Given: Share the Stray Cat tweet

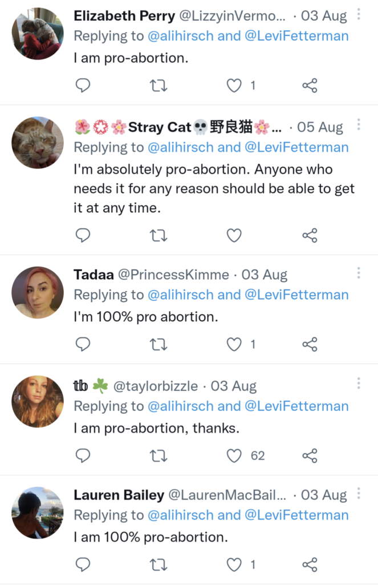Looking at the screenshot, I should (310, 235).
